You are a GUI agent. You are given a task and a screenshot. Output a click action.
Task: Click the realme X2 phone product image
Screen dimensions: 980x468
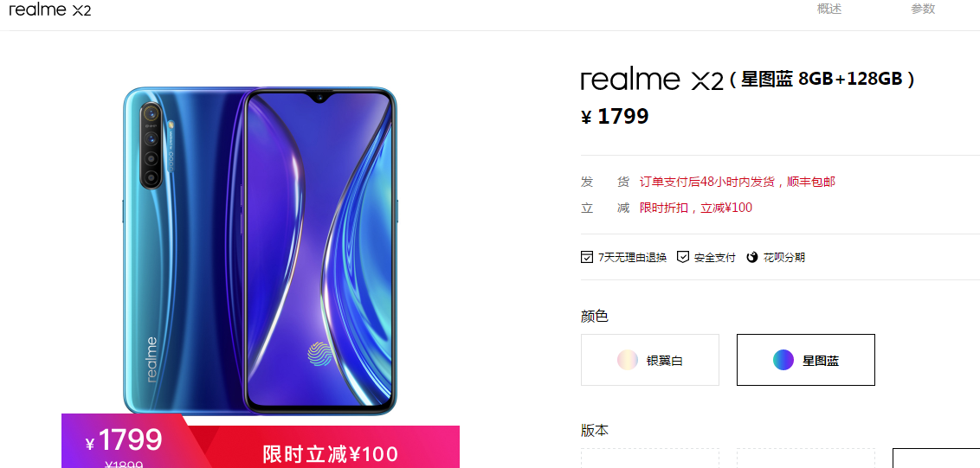pyautogui.click(x=260, y=251)
